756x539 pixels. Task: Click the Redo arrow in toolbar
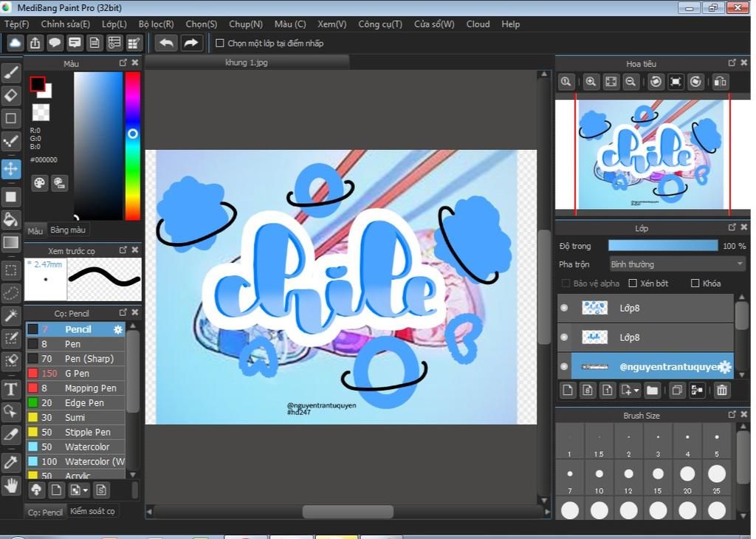(x=191, y=43)
